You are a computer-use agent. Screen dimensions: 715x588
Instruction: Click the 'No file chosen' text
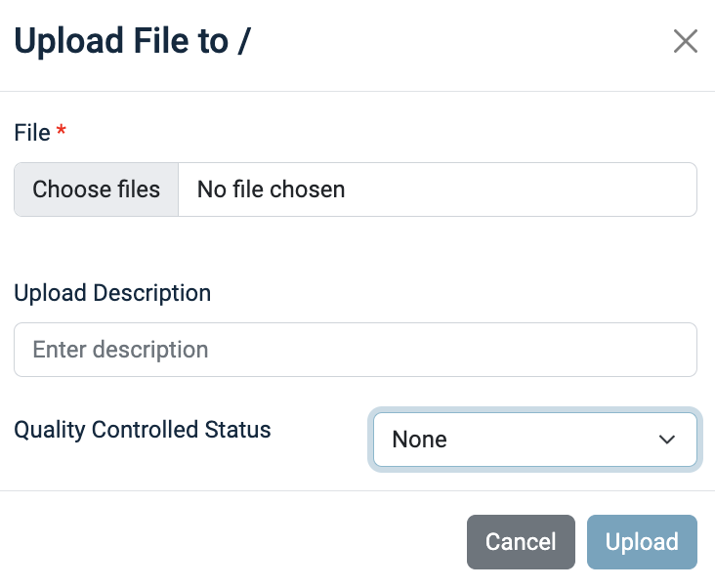271,189
